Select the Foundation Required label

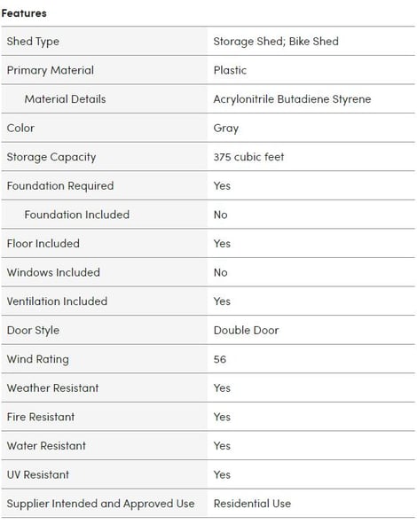tap(60, 186)
